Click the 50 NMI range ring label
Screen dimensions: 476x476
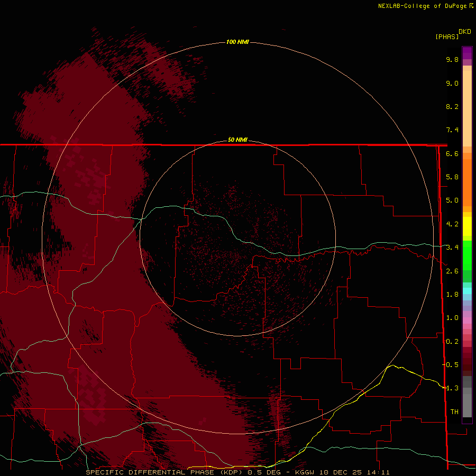(x=237, y=140)
